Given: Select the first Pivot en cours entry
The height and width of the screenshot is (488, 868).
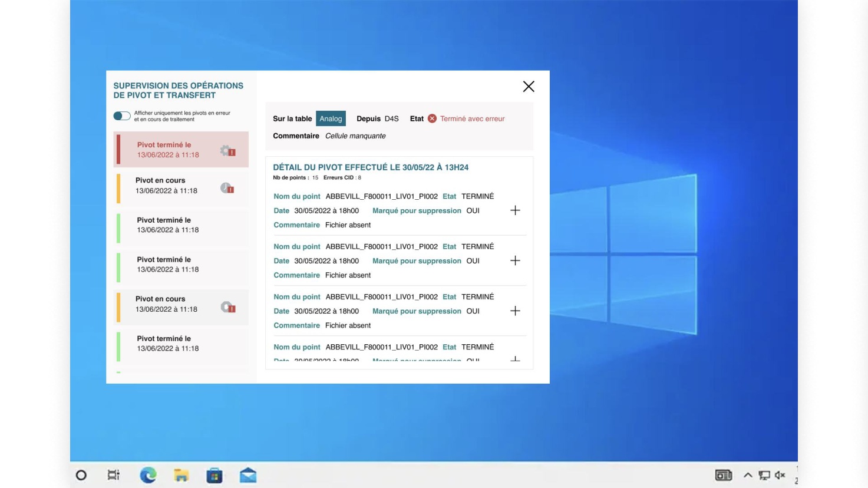Looking at the screenshot, I should pos(181,186).
